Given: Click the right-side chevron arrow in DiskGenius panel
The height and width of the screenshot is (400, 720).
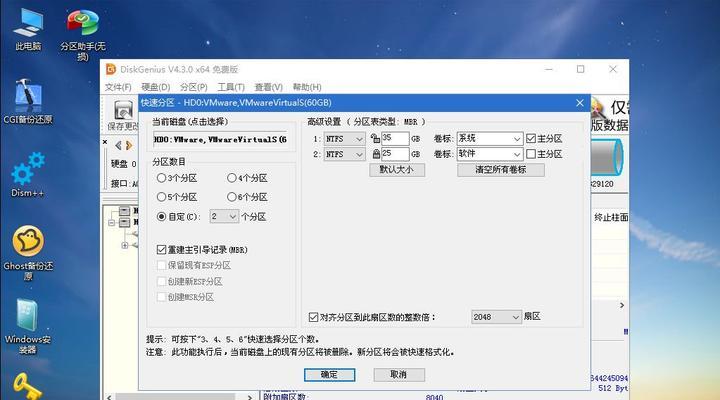Looking at the screenshot, I should click(x=622, y=305).
